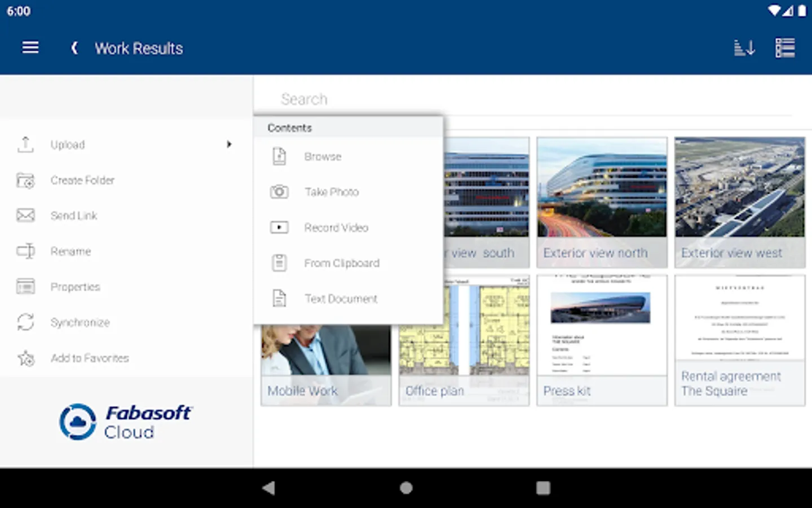The height and width of the screenshot is (508, 812).
Task: Click the Contents popup header
Action: (x=348, y=128)
